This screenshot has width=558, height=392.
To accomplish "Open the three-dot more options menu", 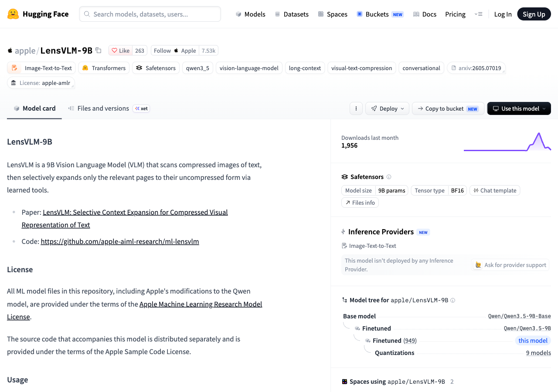I will [x=356, y=108].
